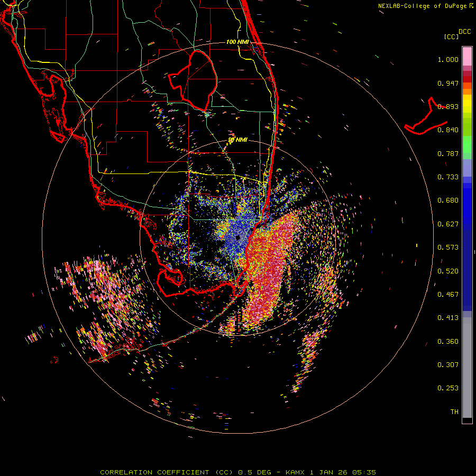Click the 0.360 color scale value
Image resolution: width=476 pixels, height=476 pixels.
pyautogui.click(x=448, y=342)
